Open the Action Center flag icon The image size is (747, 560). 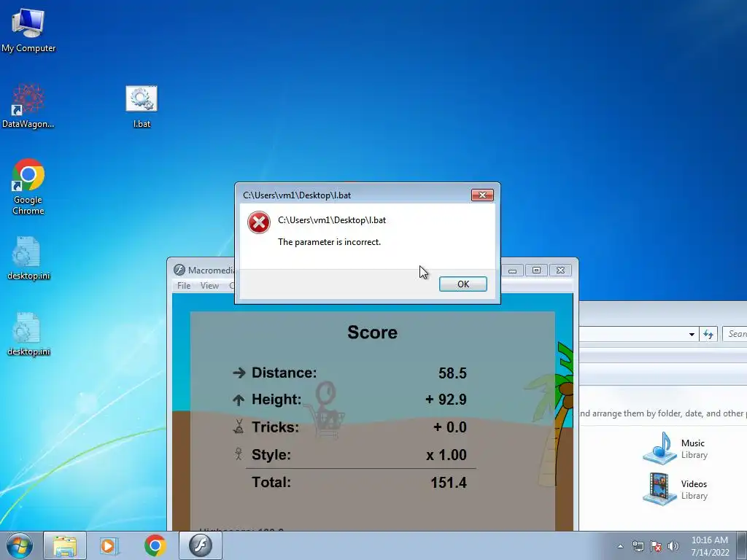coord(656,546)
